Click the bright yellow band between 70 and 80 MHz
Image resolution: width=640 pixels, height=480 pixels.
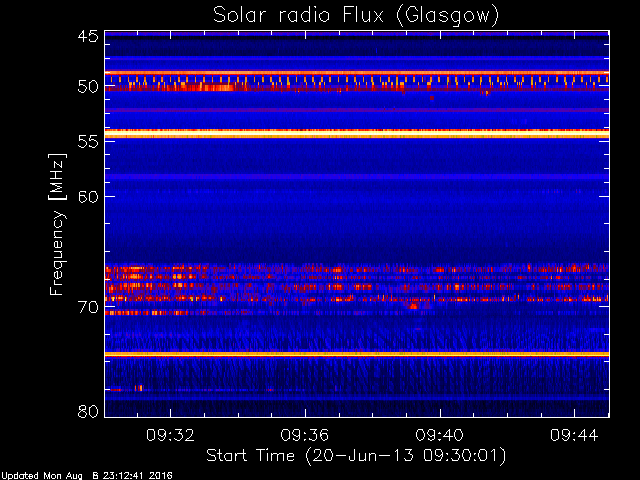coord(357,354)
